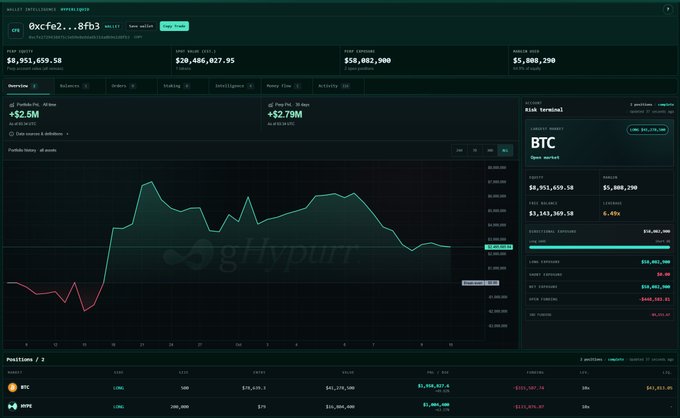
Task: Click the Copy trade button
Action: click(174, 26)
